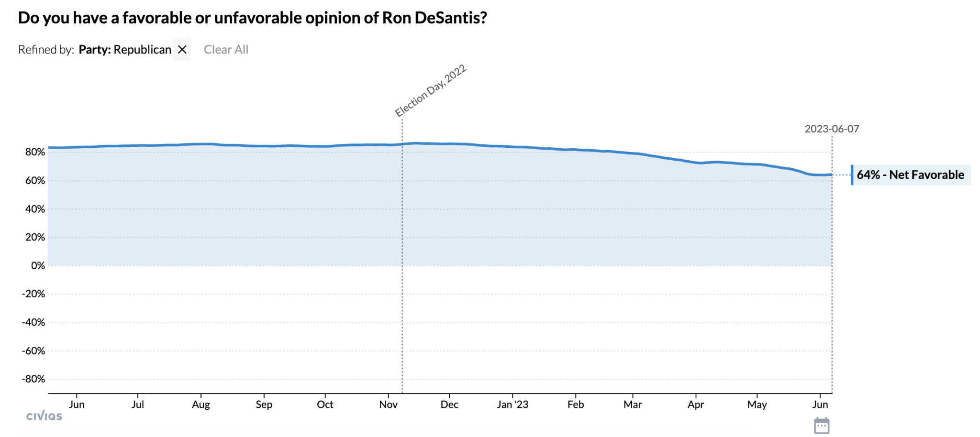Click the Jan '23 axis label
The height and width of the screenshot is (437, 980).
(514, 404)
